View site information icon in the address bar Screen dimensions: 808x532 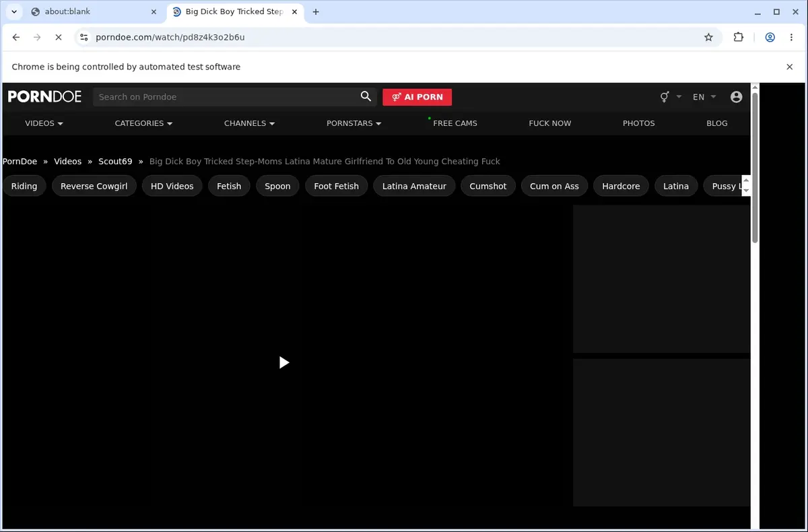coord(83,37)
